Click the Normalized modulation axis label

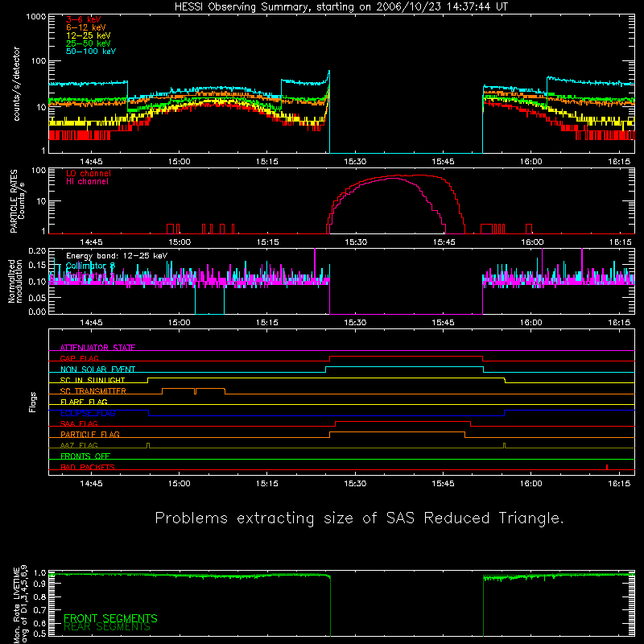[15, 281]
